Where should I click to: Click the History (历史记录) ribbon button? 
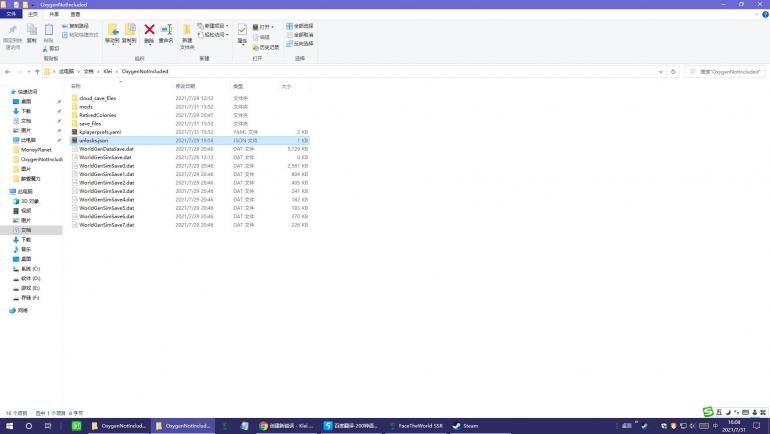266,47
